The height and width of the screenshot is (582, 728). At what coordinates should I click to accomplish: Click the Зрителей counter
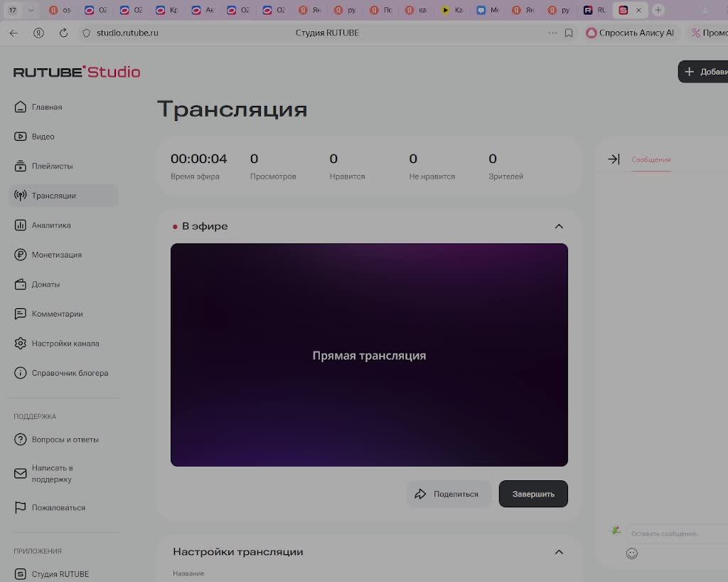(505, 166)
